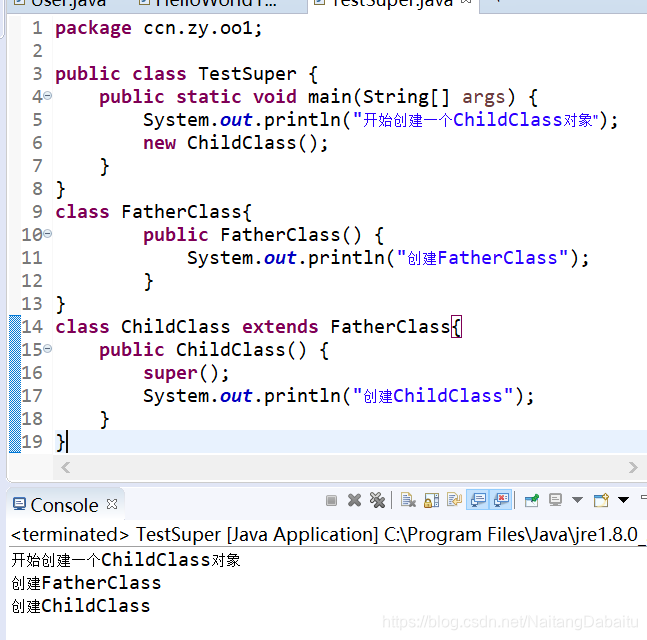The width and height of the screenshot is (647, 640).
Task: Click 'extends' keyword on line 14
Action: point(280,327)
